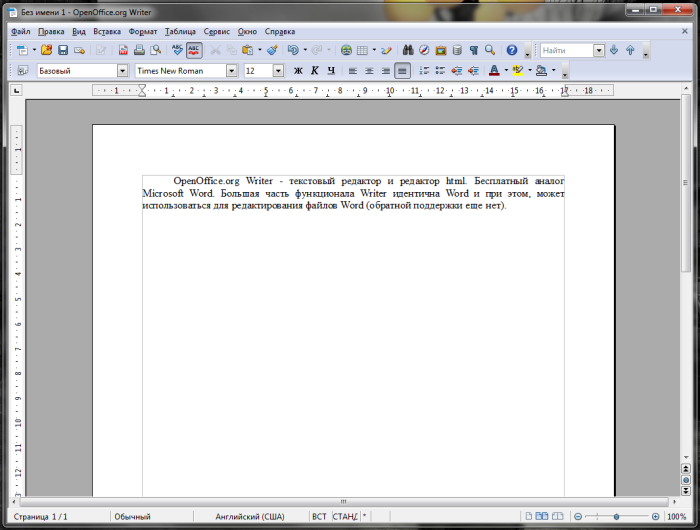700x530 pixels.
Task: Export directly as PDF icon
Action: [x=123, y=50]
